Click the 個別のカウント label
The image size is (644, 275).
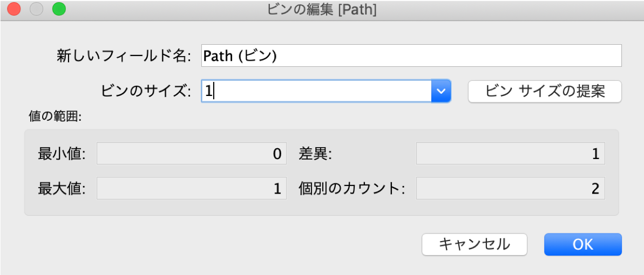point(352,189)
